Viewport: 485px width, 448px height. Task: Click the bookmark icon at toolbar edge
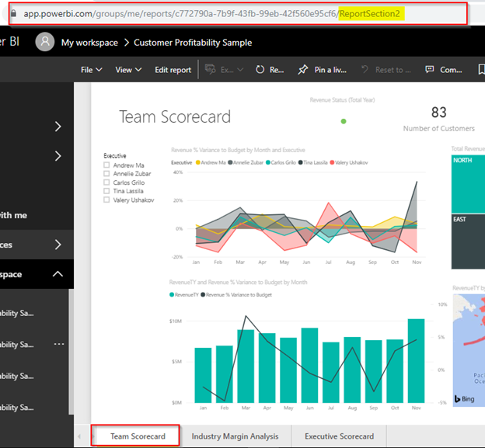coord(481,70)
